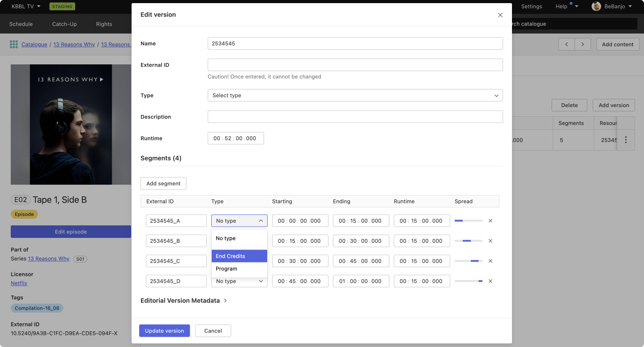Open Settings in top bar

pos(532,6)
